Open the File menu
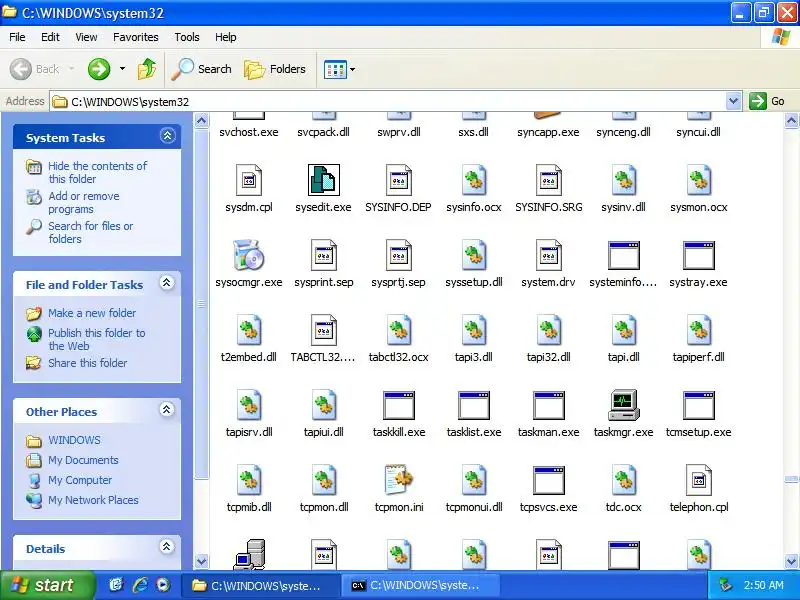This screenshot has height=600, width=800. [17, 37]
